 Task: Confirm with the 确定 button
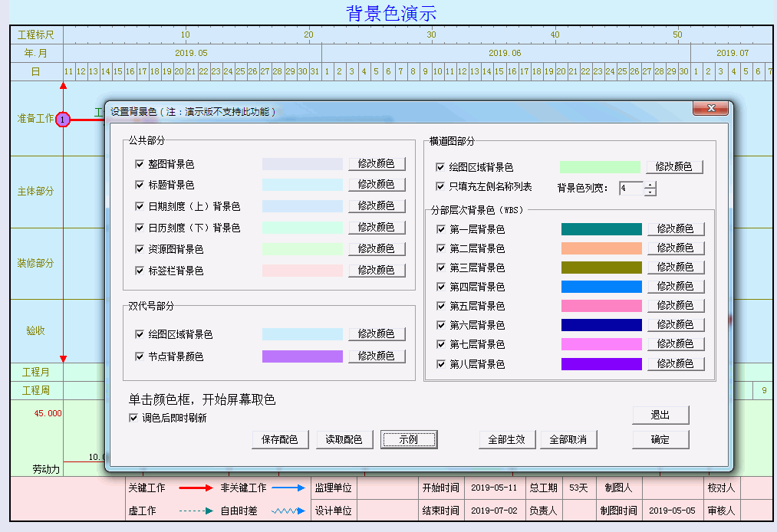pyautogui.click(x=660, y=439)
